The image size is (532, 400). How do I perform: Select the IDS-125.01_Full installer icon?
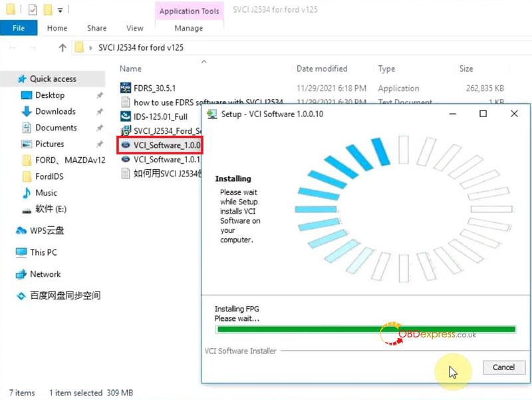126,116
